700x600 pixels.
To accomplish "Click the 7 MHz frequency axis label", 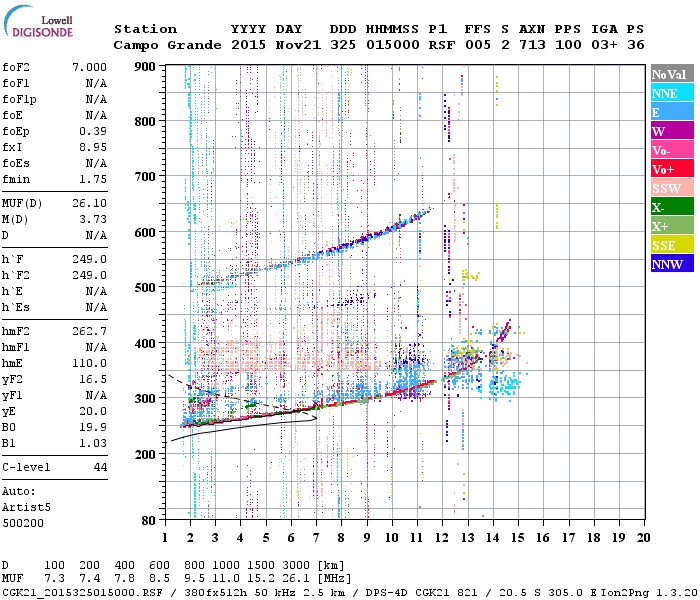I will pos(316,538).
